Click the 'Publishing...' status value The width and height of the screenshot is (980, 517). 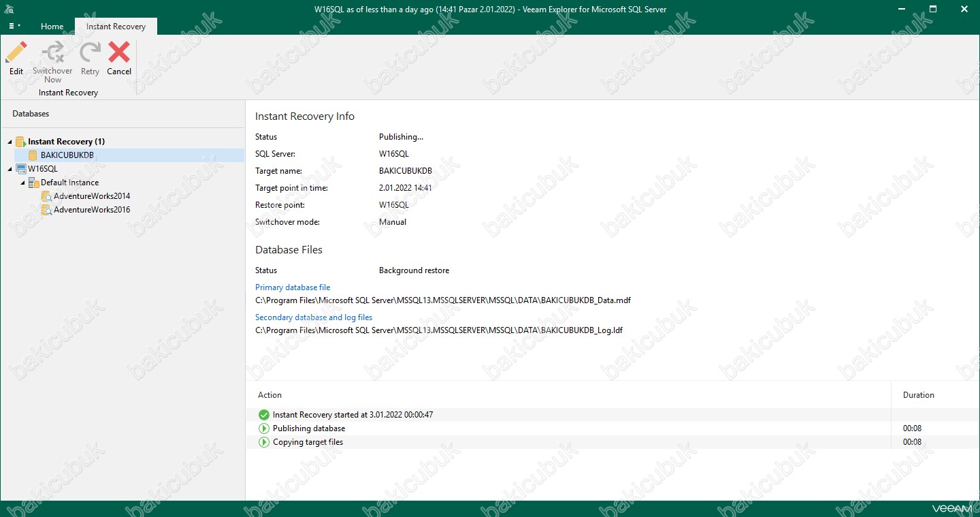pyautogui.click(x=401, y=137)
